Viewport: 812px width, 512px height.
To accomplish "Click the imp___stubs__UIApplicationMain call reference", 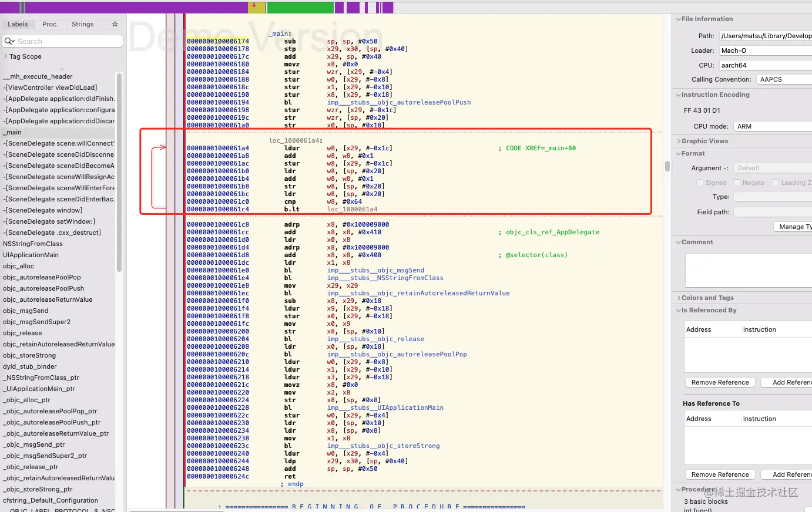I will click(385, 407).
